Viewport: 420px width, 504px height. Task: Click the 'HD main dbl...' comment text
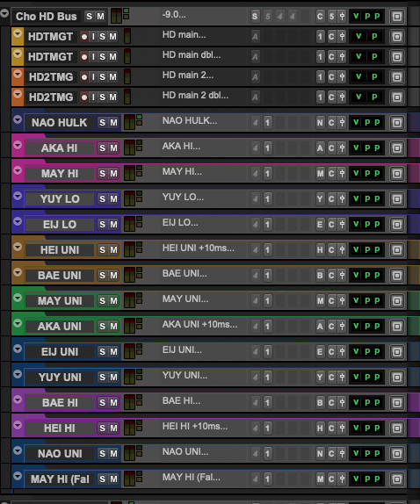[192, 55]
